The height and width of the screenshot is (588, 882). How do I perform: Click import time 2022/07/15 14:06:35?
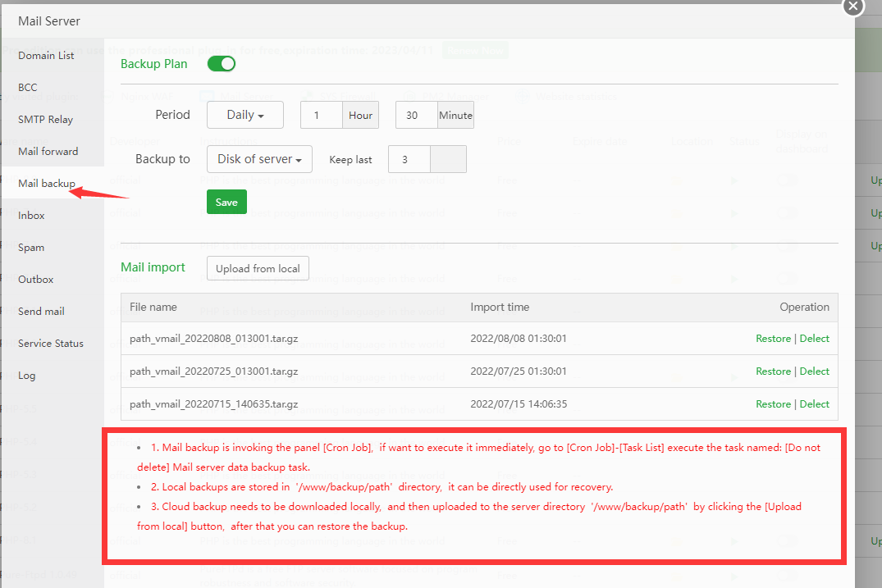(519, 404)
